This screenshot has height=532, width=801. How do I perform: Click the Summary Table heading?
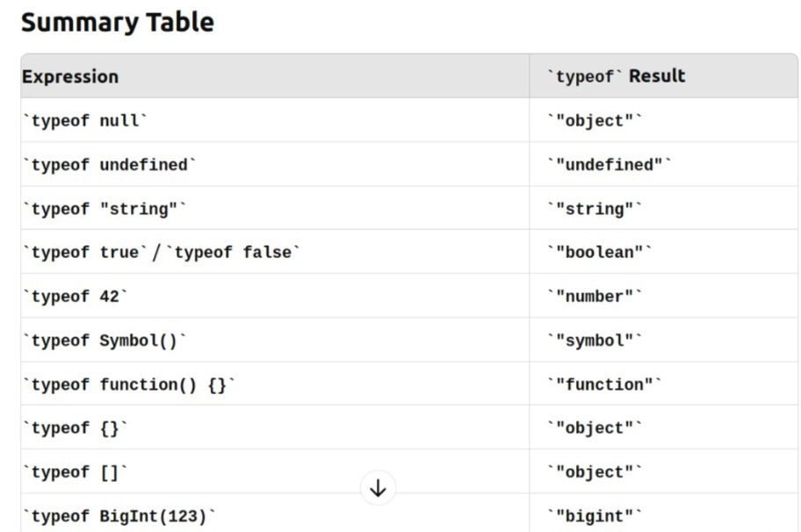coord(118,23)
